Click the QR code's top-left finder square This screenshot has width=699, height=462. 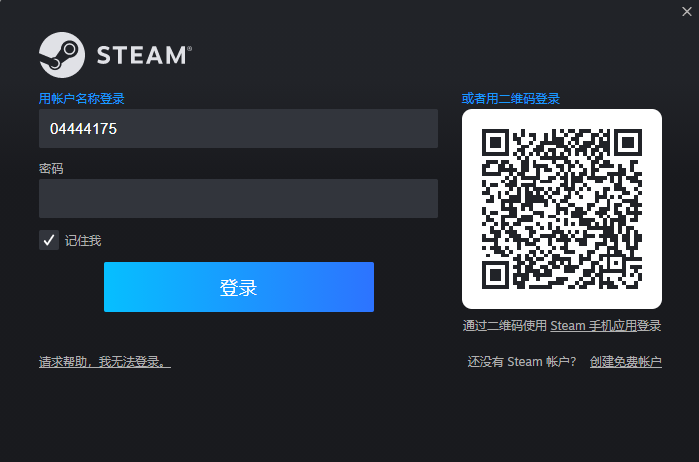pyautogui.click(x=495, y=142)
